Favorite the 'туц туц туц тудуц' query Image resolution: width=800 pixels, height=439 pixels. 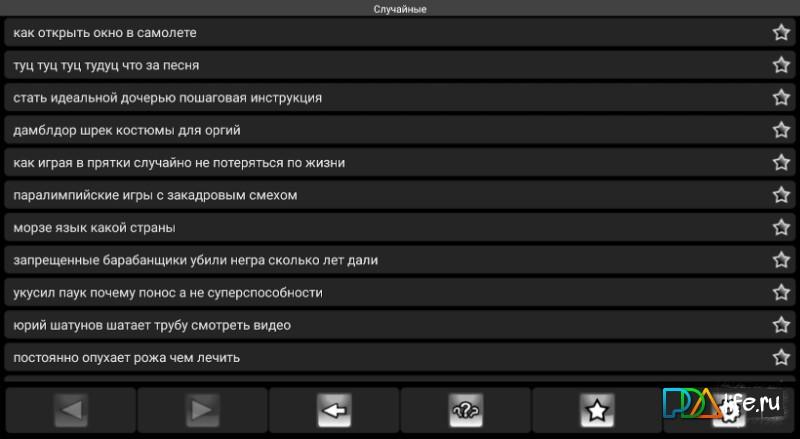pos(781,65)
